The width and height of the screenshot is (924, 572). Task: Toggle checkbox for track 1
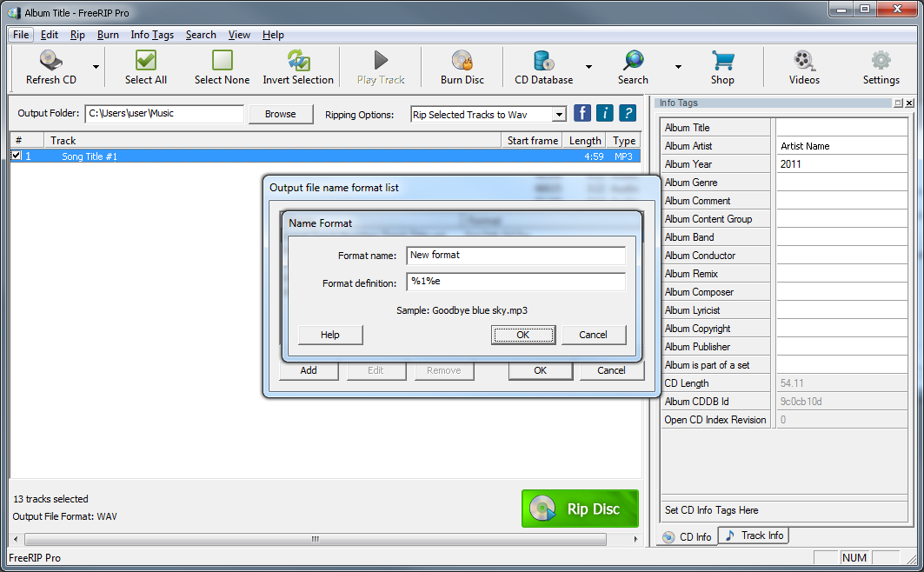pyautogui.click(x=17, y=156)
